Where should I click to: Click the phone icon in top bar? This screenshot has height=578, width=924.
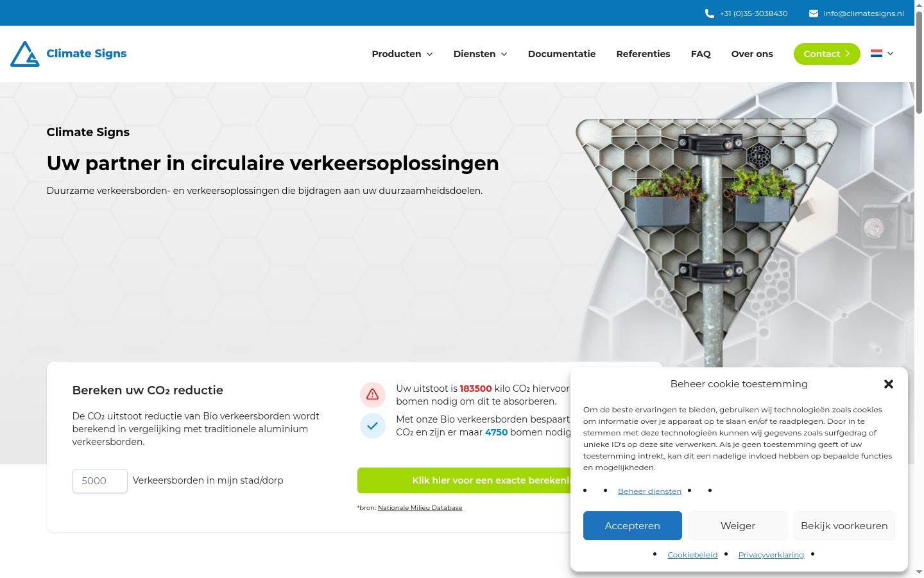point(709,13)
